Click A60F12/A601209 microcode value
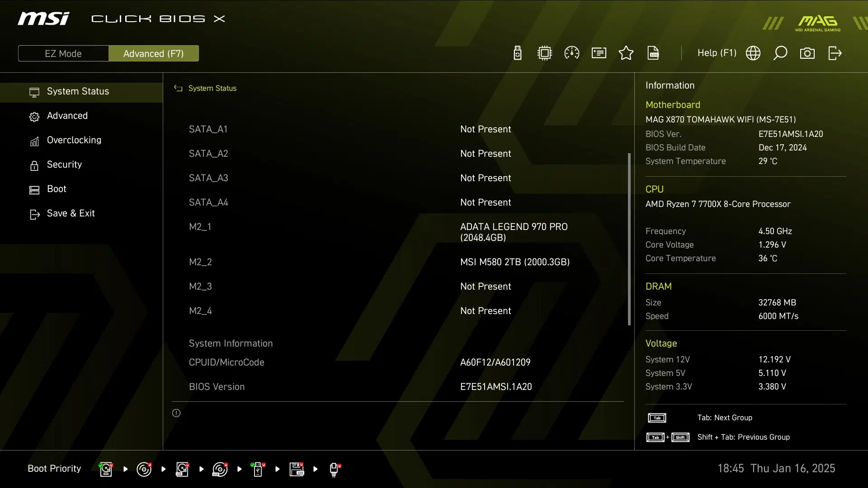 coord(495,362)
